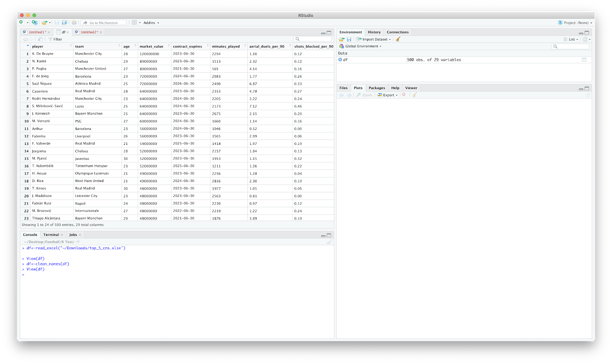The height and width of the screenshot is (364, 612).
Task: Toggle the Filter button in data viewer
Action: 55,39
